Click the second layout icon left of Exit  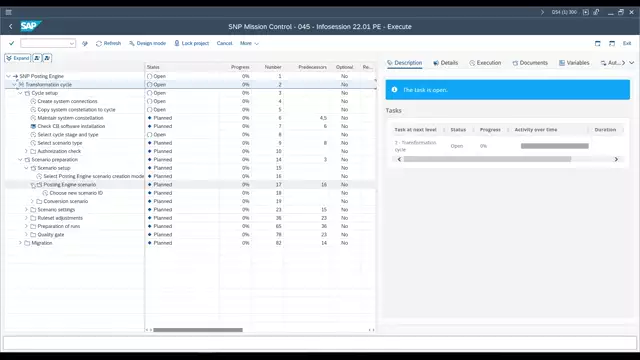(x=612, y=43)
